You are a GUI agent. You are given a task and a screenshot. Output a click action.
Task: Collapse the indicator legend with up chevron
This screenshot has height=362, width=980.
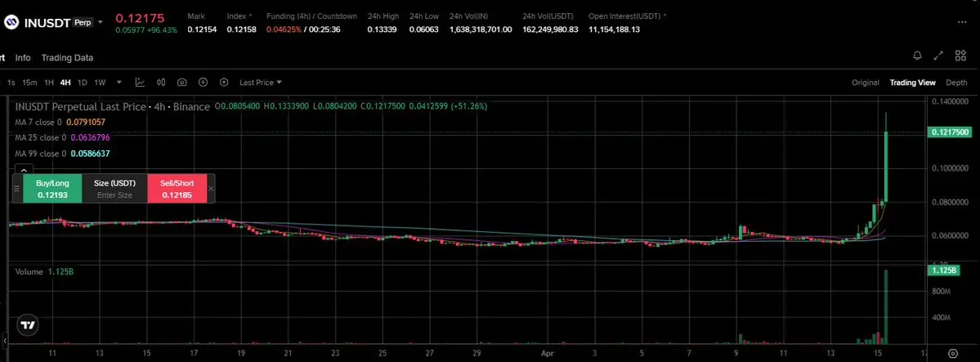23,170
